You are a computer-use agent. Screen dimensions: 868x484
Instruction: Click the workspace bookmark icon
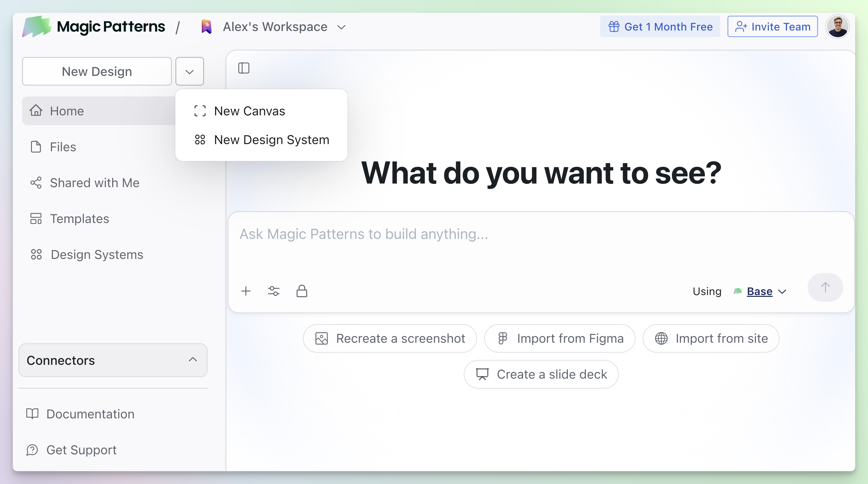click(207, 27)
